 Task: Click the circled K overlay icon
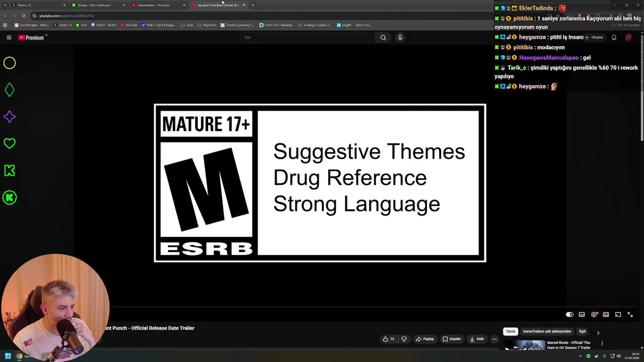pyautogui.click(x=10, y=198)
